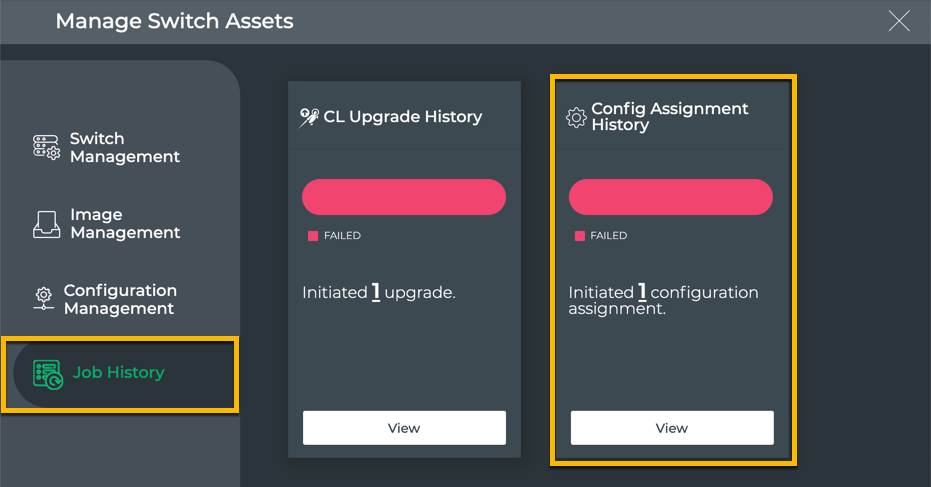Click the red failed bar in CL Upgrade History

404,197
